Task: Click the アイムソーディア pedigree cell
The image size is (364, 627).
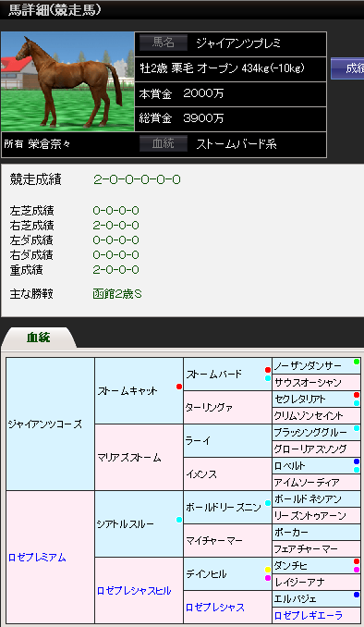Action: tap(317, 483)
